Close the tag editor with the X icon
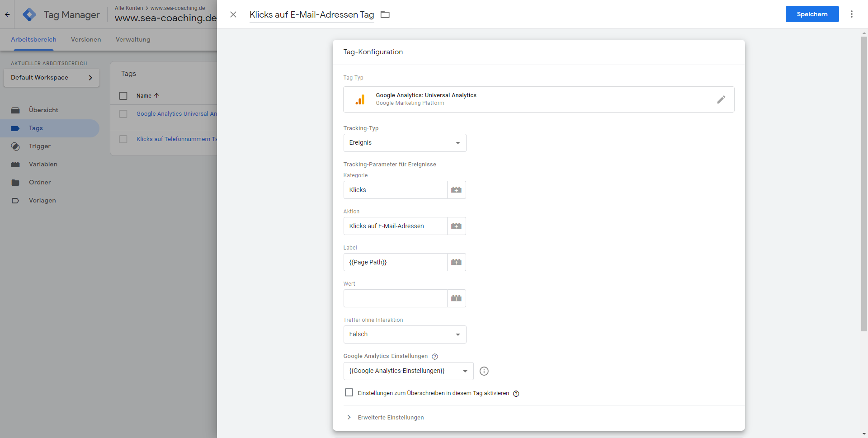The width and height of the screenshot is (868, 438). [233, 14]
